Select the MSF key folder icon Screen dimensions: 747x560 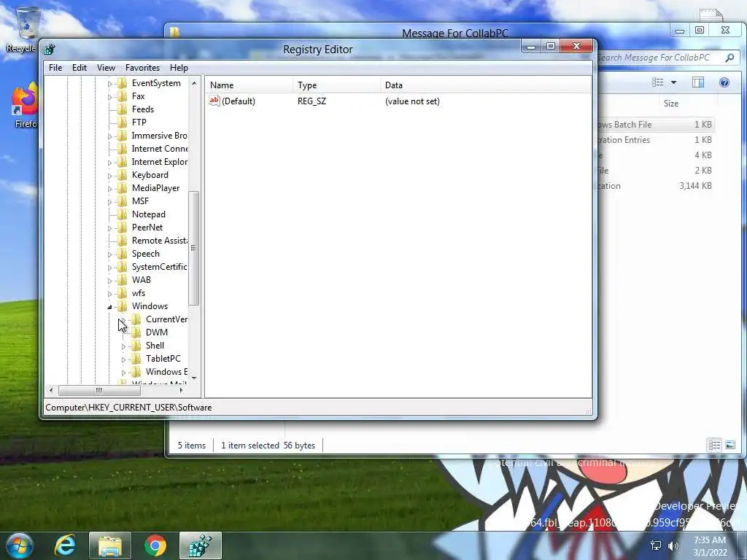[x=123, y=201]
